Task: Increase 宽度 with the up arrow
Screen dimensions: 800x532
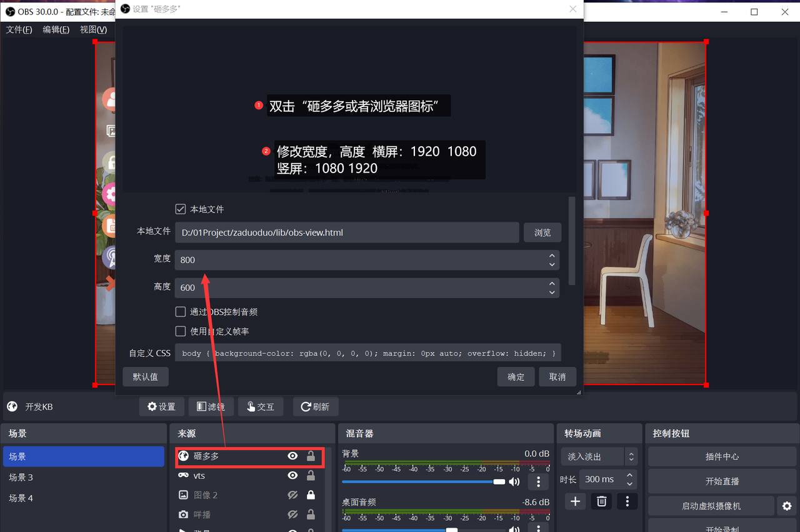Action: coord(552,255)
